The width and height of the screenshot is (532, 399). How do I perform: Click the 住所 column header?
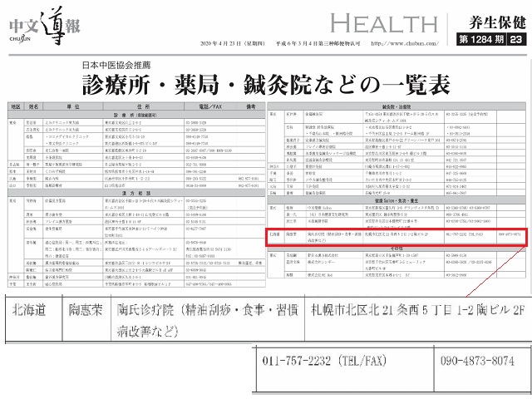pos(144,106)
